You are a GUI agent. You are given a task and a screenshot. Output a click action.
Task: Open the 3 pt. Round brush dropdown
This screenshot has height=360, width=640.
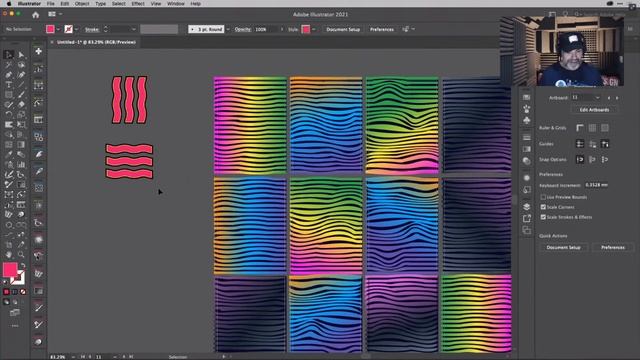(x=228, y=29)
